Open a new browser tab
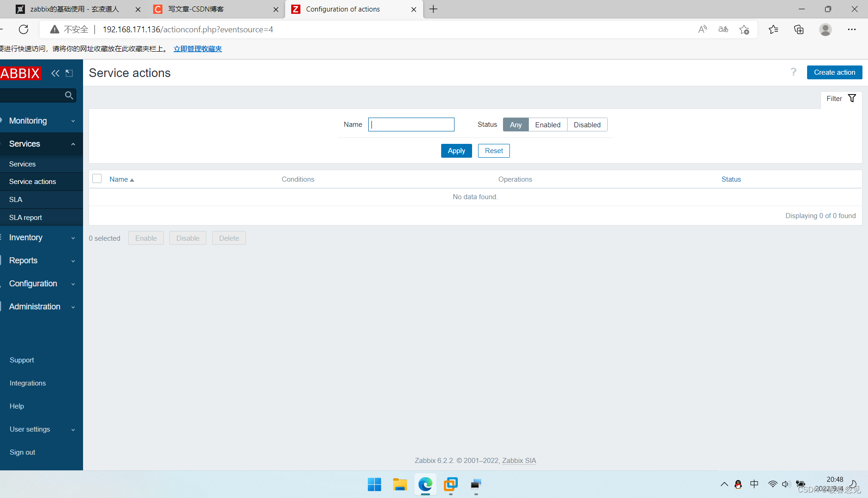This screenshot has height=498, width=868. pyautogui.click(x=433, y=9)
